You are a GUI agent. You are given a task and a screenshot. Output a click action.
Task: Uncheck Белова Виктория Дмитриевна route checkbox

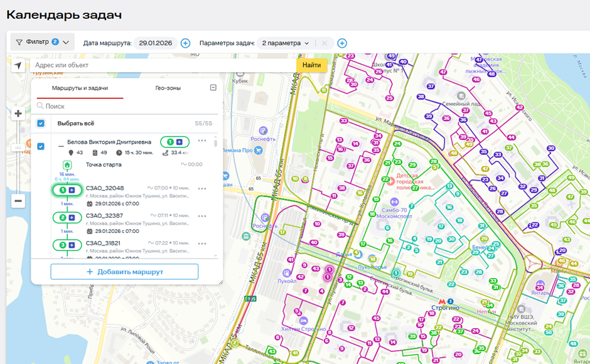(41, 146)
